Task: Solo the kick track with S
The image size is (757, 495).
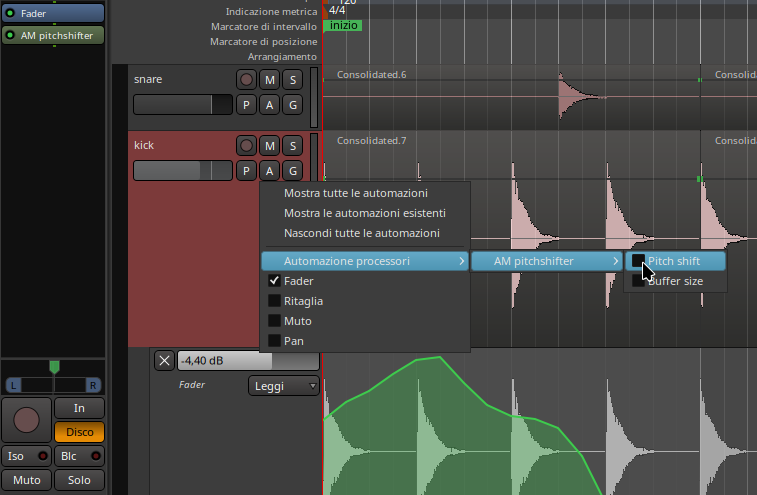Action: click(x=292, y=146)
